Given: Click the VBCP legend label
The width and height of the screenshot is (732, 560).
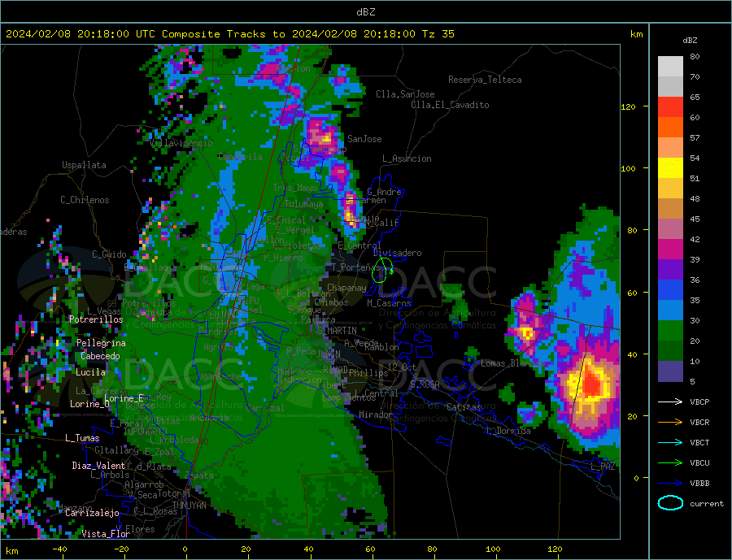Looking at the screenshot, I should (699, 402).
